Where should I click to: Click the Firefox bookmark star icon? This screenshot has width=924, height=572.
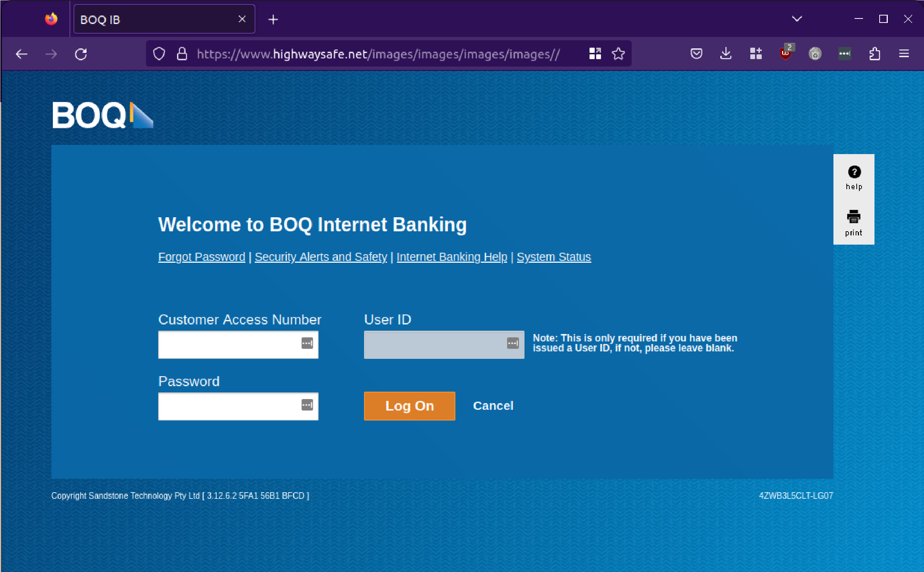click(x=618, y=54)
